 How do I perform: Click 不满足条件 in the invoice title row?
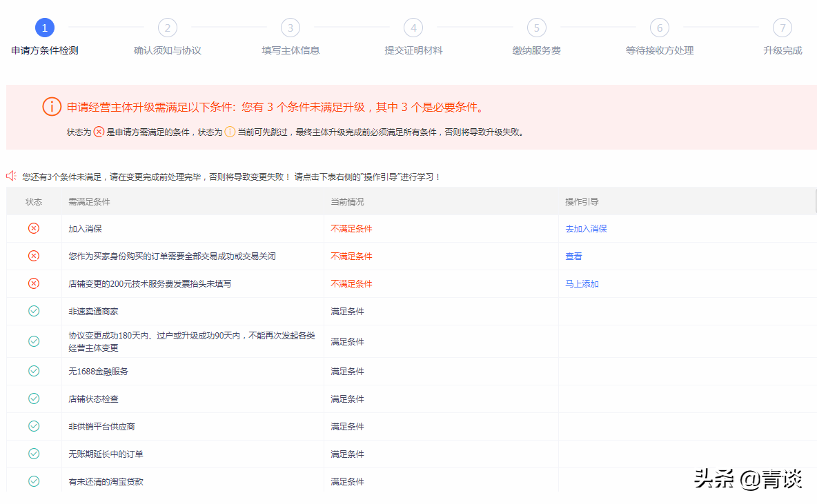[351, 284]
